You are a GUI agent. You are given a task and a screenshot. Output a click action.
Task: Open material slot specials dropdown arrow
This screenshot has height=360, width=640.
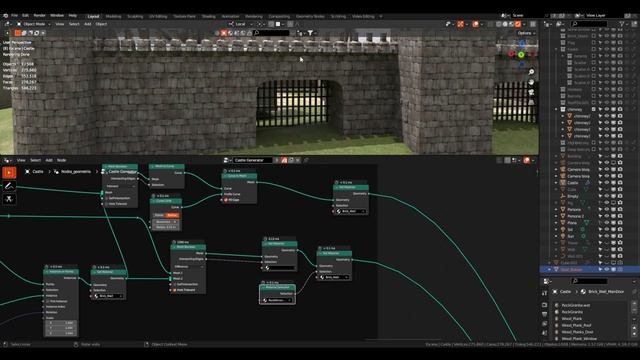pyautogui.click(x=634, y=320)
